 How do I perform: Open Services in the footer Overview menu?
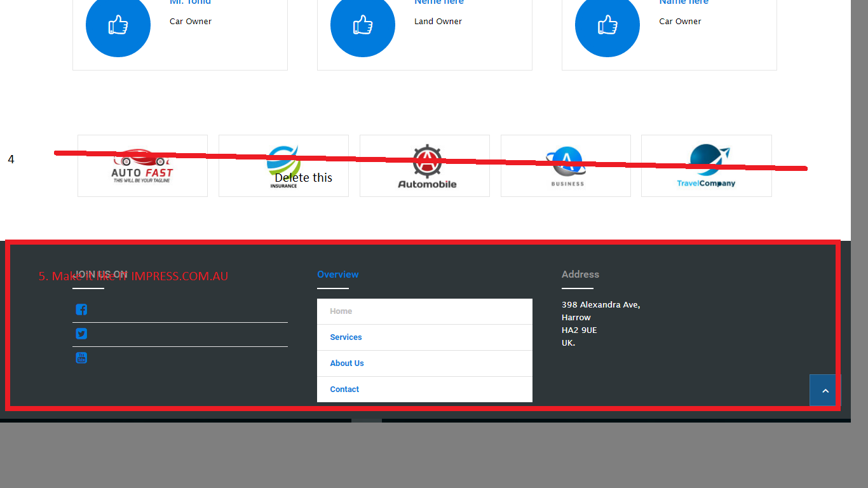(x=346, y=337)
